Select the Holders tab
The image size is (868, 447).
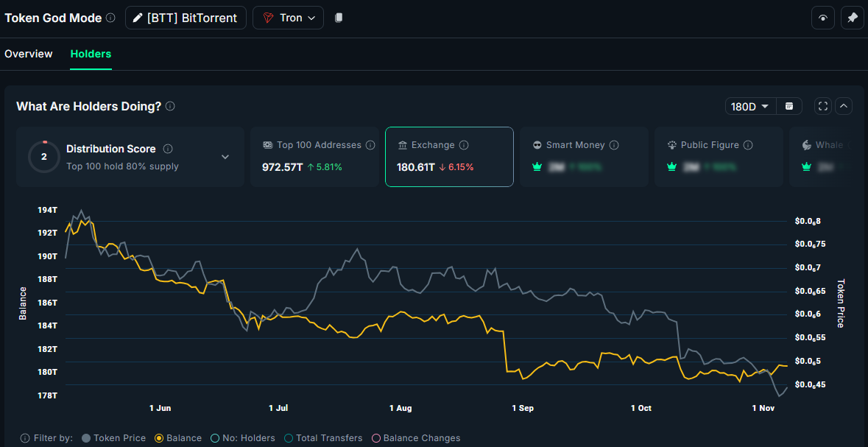[x=91, y=54]
